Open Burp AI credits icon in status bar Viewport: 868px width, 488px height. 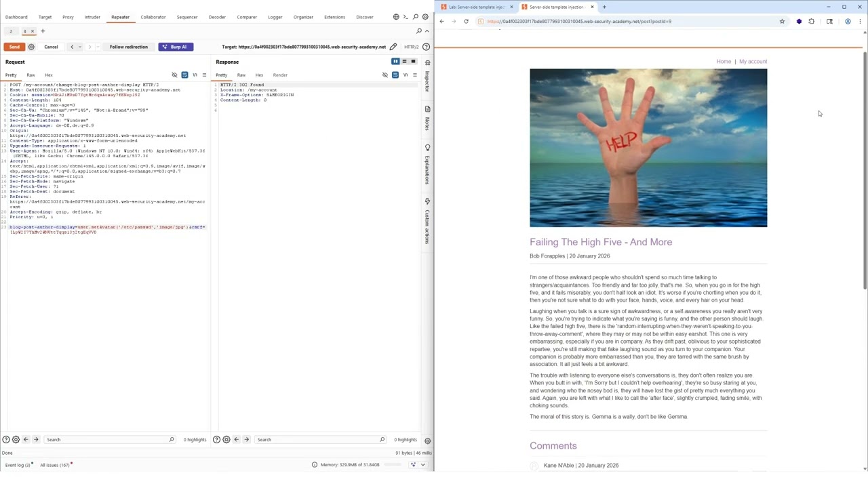pyautogui.click(x=413, y=465)
